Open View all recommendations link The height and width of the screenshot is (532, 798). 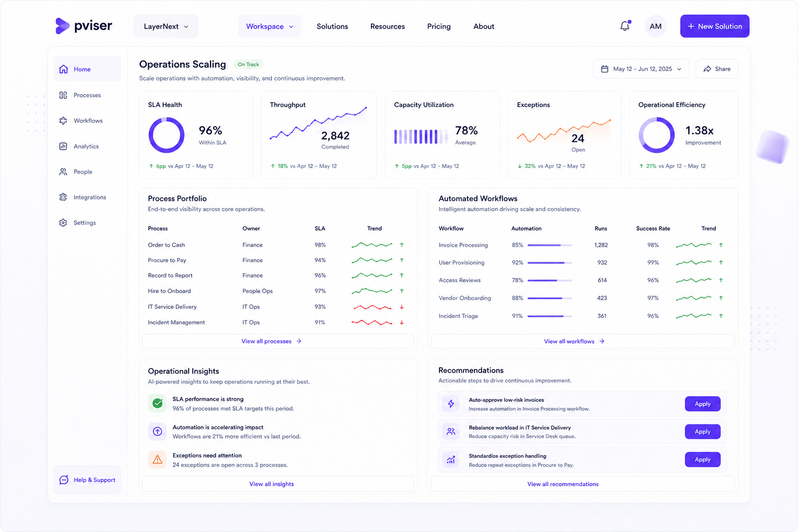pyautogui.click(x=583, y=484)
